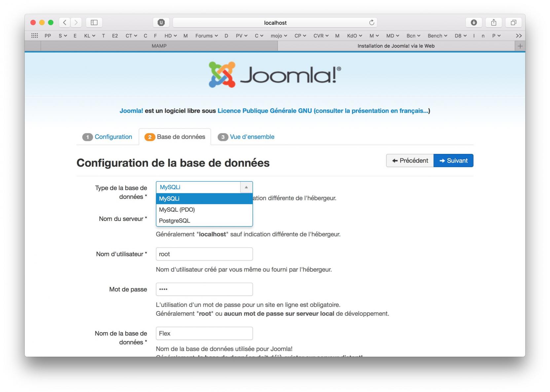The image size is (550, 392).
Task: Open the consulter la présentation en français link
Action: point(372,111)
